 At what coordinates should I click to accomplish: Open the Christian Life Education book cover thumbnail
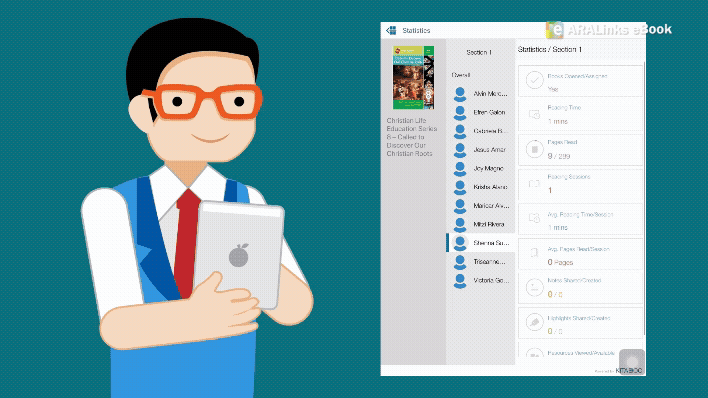pyautogui.click(x=413, y=77)
